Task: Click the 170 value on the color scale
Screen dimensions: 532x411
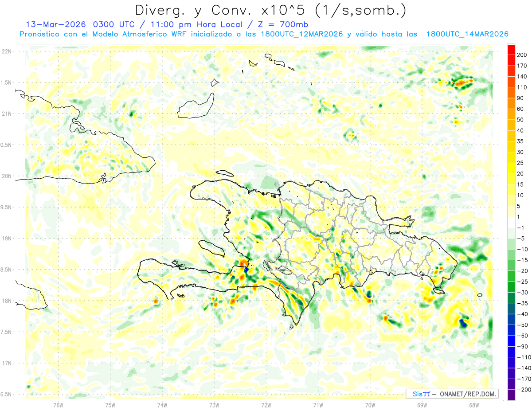Action: click(x=522, y=66)
